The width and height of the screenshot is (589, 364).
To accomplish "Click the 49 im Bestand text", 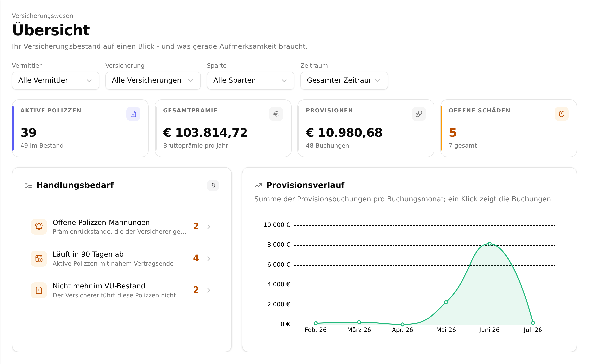I will [x=42, y=146].
